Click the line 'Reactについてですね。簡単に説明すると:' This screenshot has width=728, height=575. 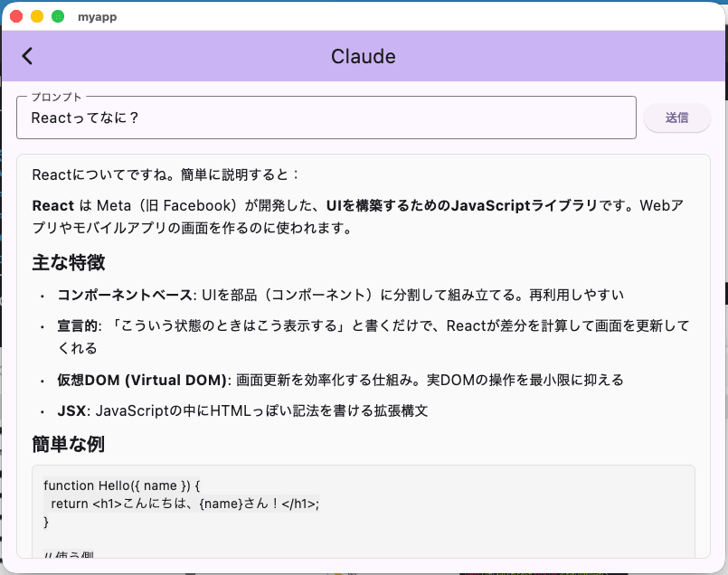click(165, 175)
